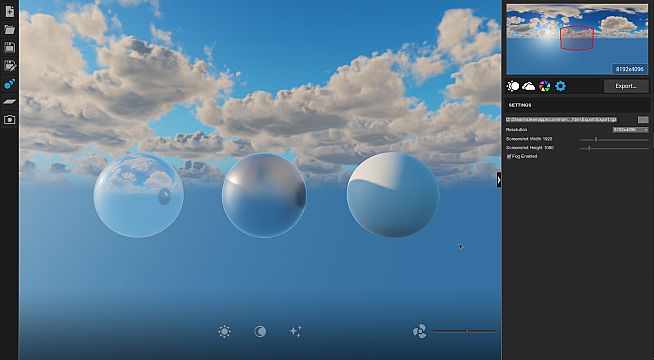The width and height of the screenshot is (654, 360).
Task: Click the Export button
Action: (626, 86)
